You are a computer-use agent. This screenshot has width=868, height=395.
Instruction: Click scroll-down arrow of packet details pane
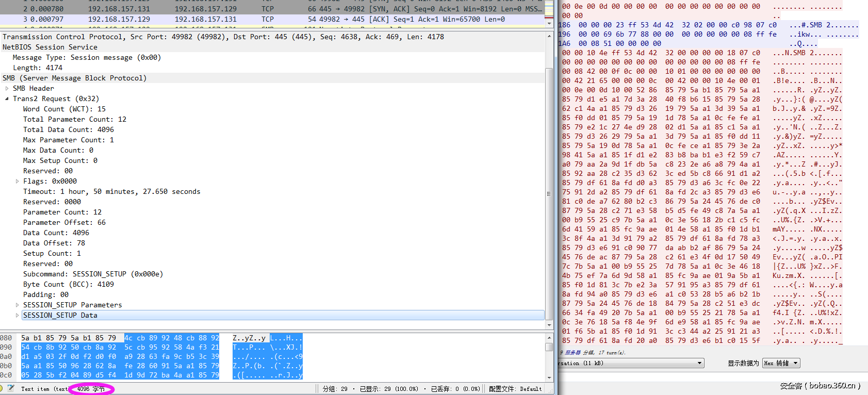click(x=549, y=325)
